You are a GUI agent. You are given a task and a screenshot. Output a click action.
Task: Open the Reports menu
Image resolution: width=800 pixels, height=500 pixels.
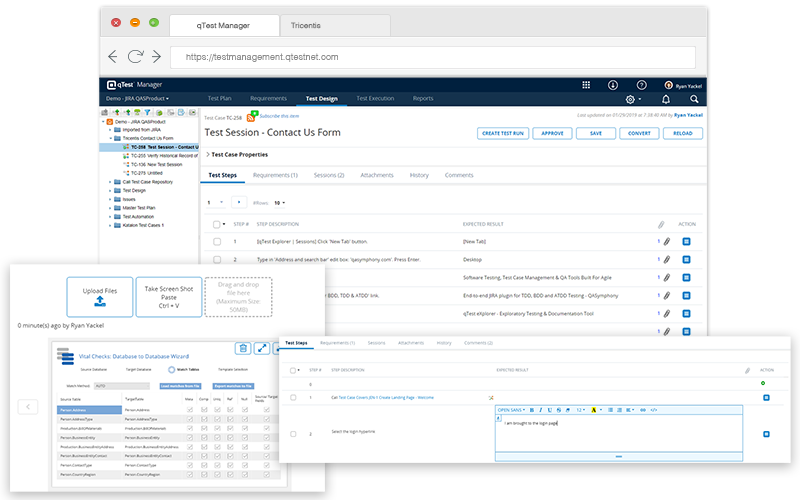point(423,98)
